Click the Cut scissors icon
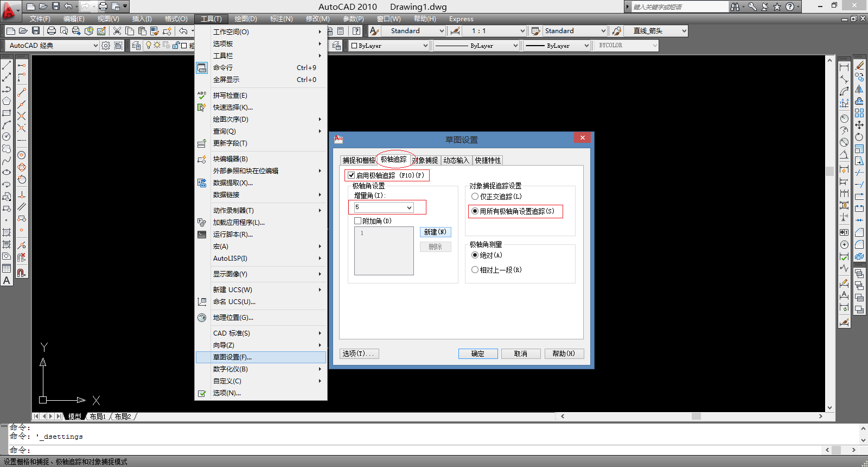The width and height of the screenshot is (868, 467). pos(117,31)
